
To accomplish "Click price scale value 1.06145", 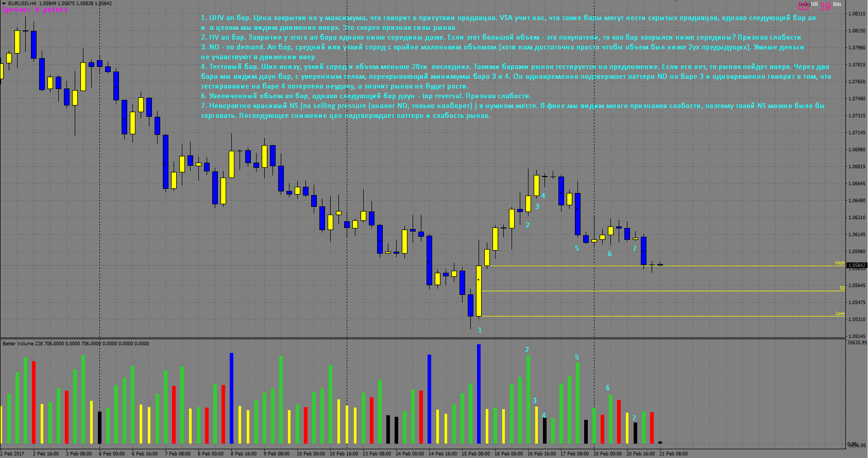I will 857,234.
